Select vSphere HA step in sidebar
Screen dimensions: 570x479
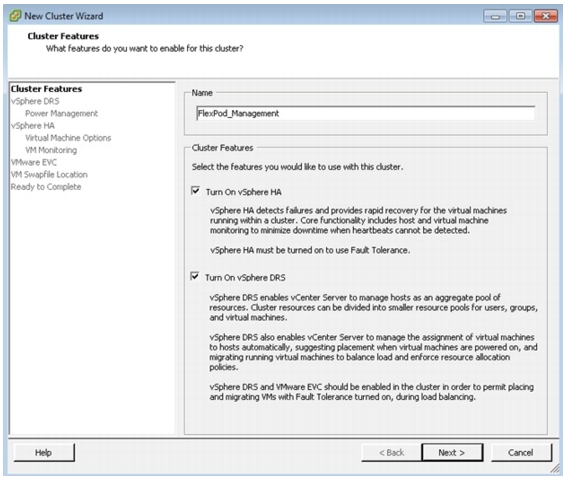tap(33, 126)
